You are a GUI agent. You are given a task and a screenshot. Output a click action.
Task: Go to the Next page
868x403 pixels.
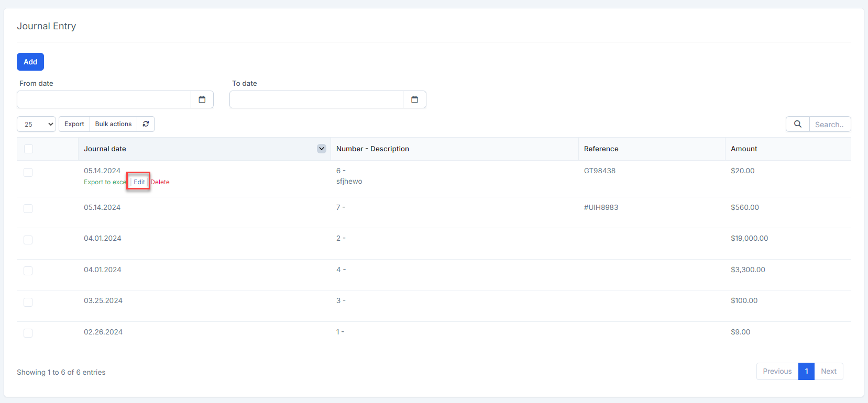point(828,371)
